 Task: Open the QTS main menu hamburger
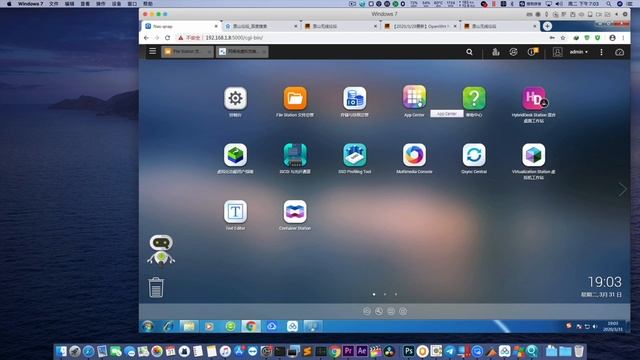pos(152,51)
